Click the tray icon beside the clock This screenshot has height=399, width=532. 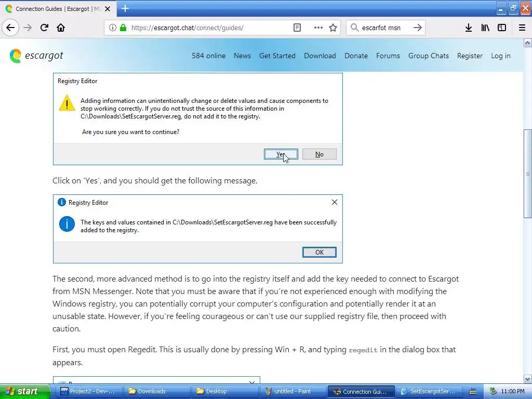tap(493, 391)
